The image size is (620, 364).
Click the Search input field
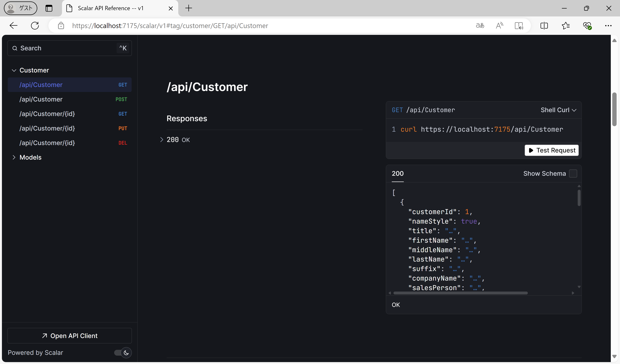pyautogui.click(x=70, y=48)
